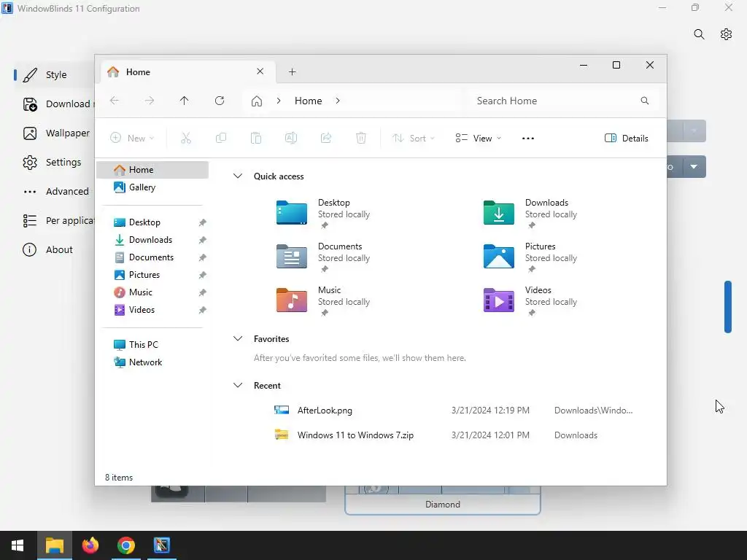
Task: Open the View dropdown
Action: tap(479, 138)
